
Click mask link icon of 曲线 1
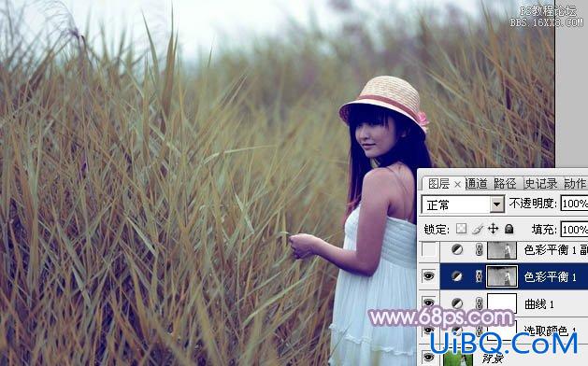(x=479, y=303)
